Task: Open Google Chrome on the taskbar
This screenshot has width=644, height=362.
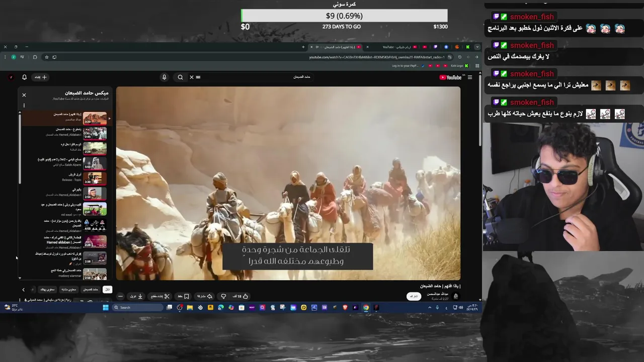Action: pos(366,308)
